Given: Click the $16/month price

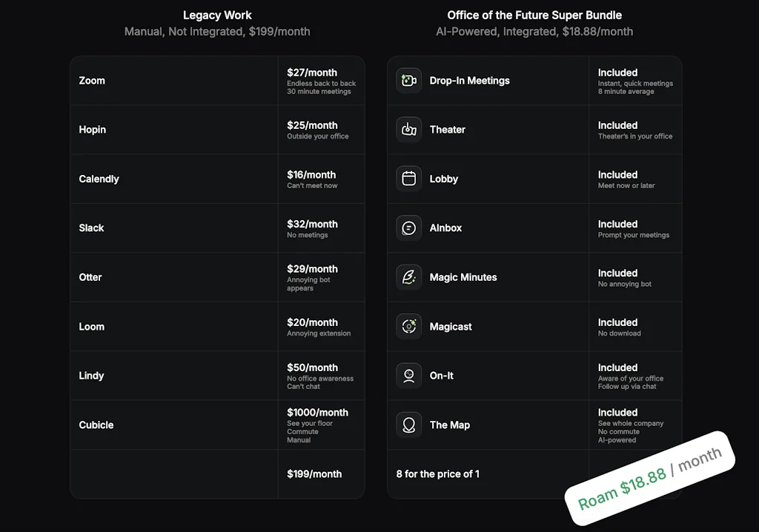Looking at the screenshot, I should (x=311, y=175).
